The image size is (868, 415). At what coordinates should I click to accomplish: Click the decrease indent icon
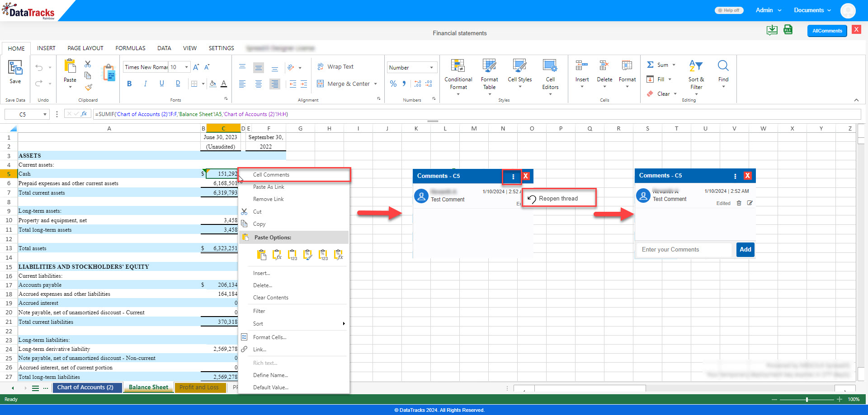click(x=293, y=84)
